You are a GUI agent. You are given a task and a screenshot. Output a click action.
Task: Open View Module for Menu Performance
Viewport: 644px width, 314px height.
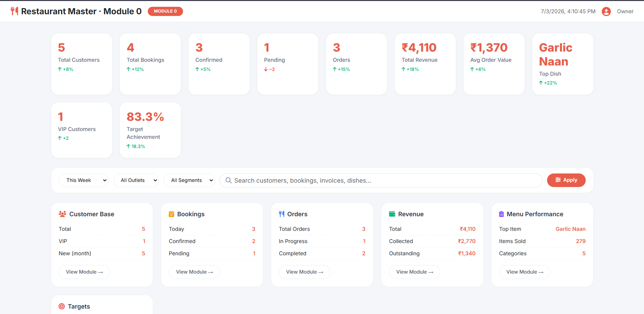[525, 272]
